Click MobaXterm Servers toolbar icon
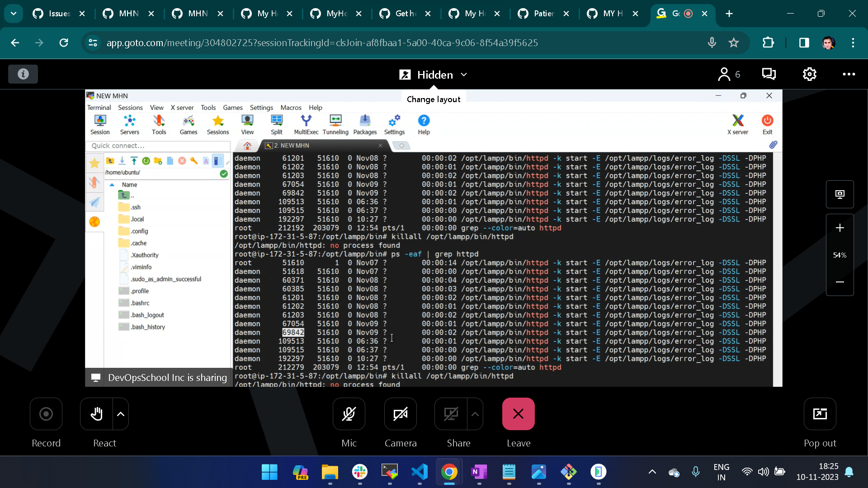 (130, 125)
